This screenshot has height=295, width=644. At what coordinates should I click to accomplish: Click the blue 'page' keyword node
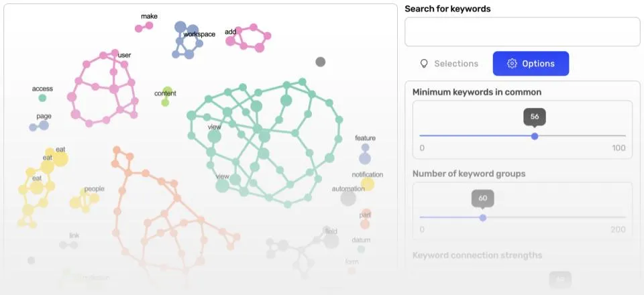[44, 125]
